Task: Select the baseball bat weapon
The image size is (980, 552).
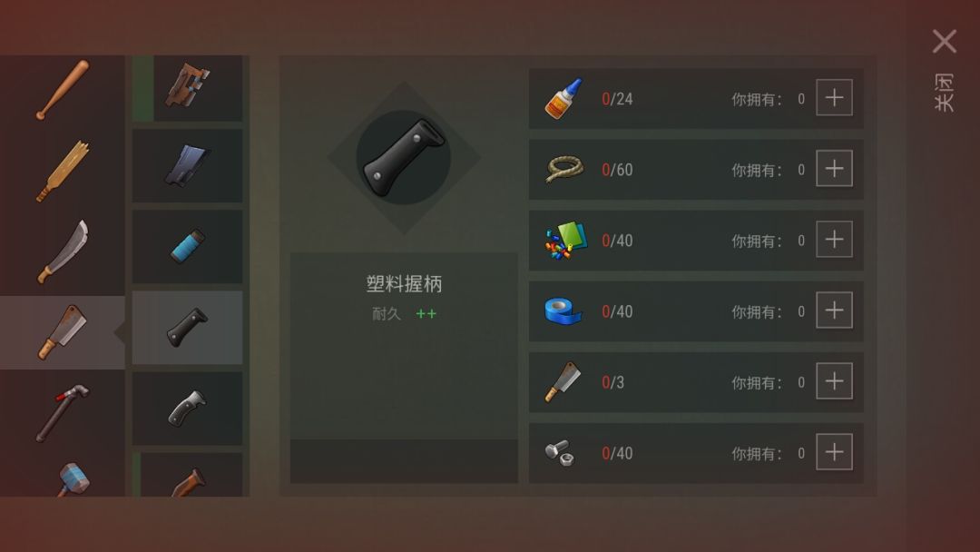Action: tap(63, 90)
